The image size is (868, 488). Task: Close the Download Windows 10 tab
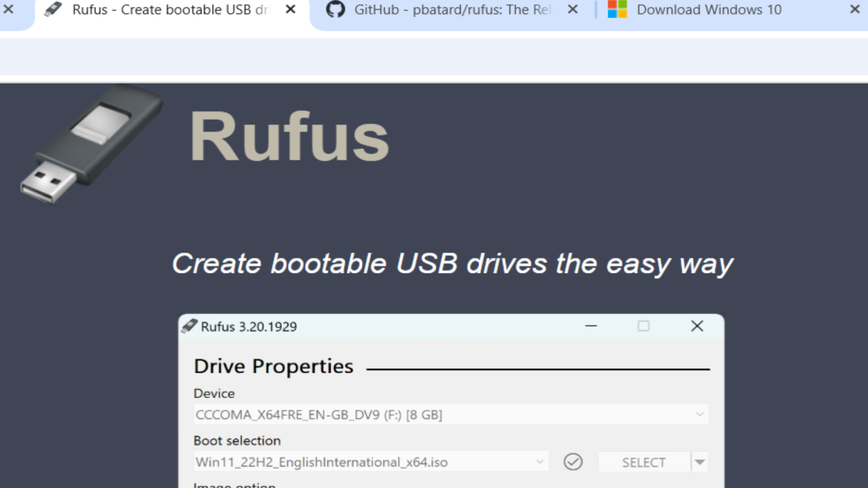point(855,9)
